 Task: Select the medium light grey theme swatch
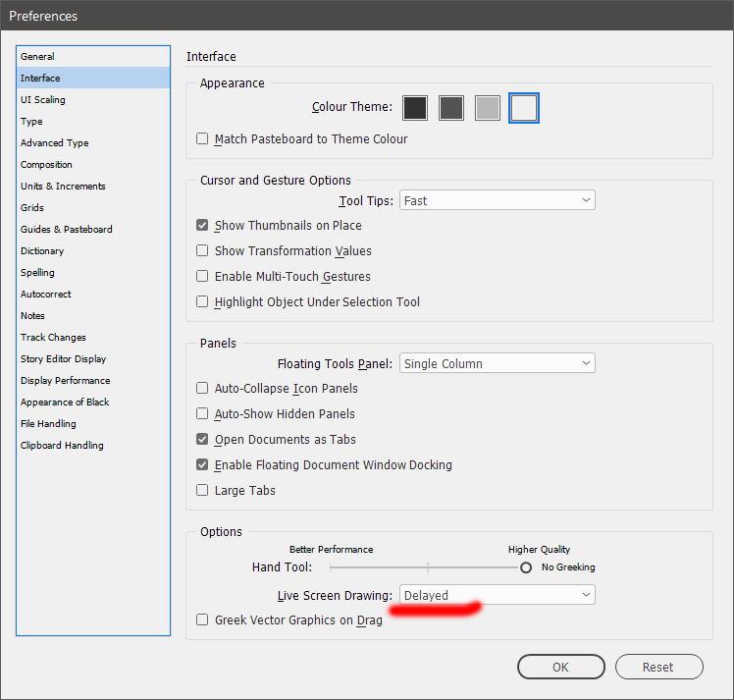click(x=488, y=108)
